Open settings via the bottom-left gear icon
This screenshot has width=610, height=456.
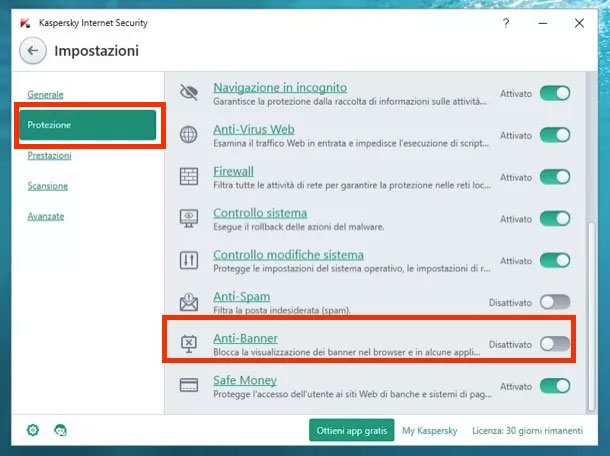[33, 430]
